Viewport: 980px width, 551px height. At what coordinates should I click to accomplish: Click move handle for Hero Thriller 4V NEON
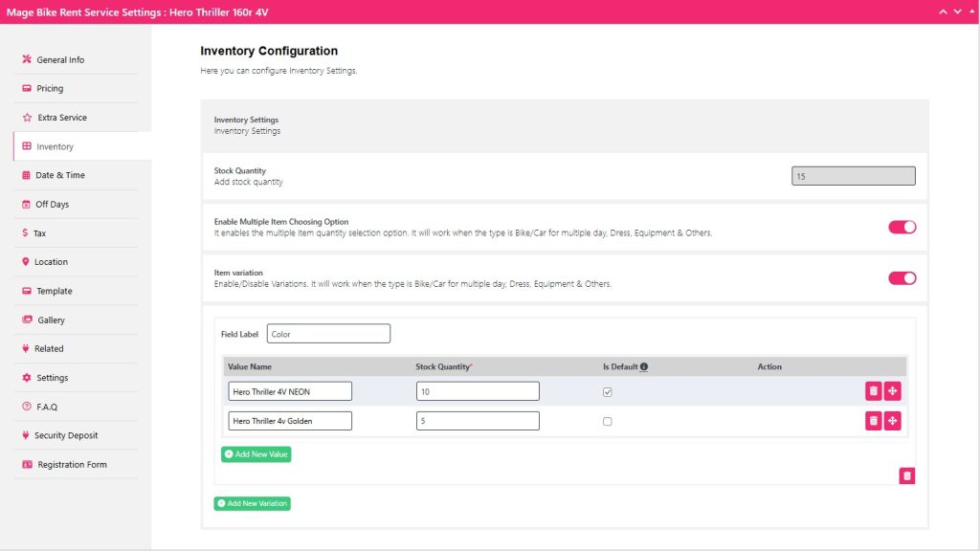click(x=892, y=391)
